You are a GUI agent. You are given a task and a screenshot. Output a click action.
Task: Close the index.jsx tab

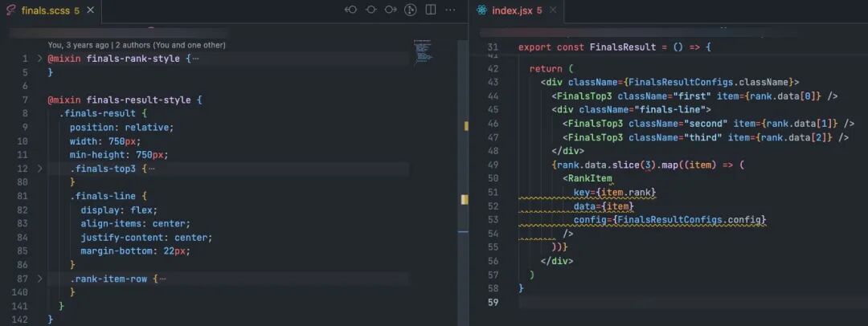tap(552, 10)
